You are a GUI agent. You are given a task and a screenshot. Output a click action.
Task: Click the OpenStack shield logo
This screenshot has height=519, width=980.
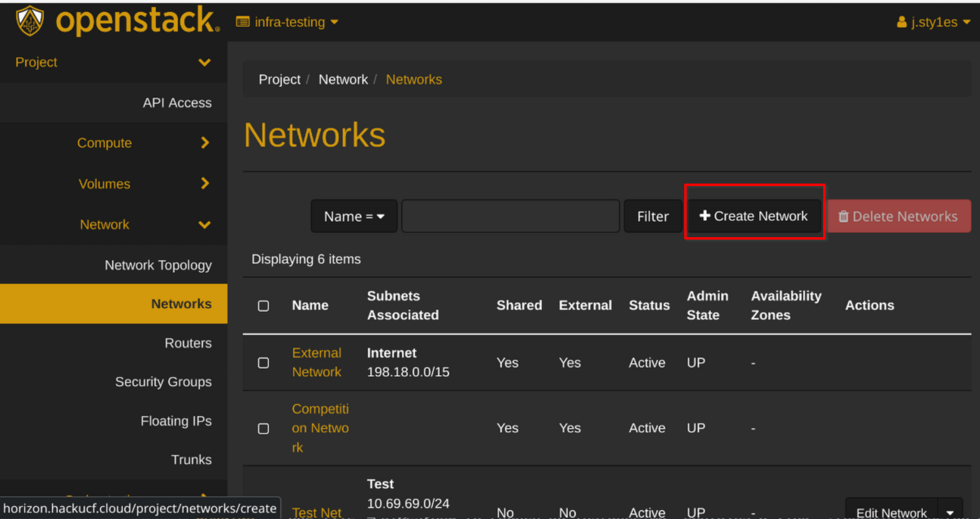(x=29, y=21)
